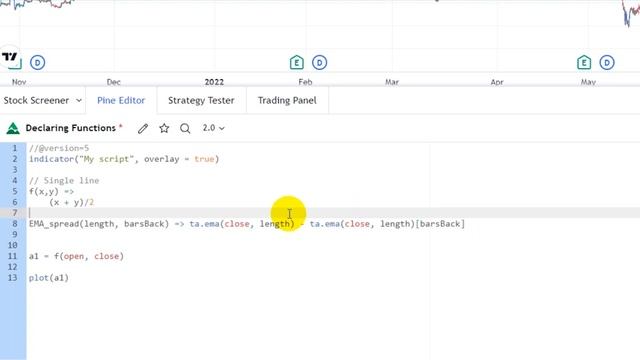The height and width of the screenshot is (360, 640).
Task: Click the f(x,y) => function line
Action: [x=51, y=191]
